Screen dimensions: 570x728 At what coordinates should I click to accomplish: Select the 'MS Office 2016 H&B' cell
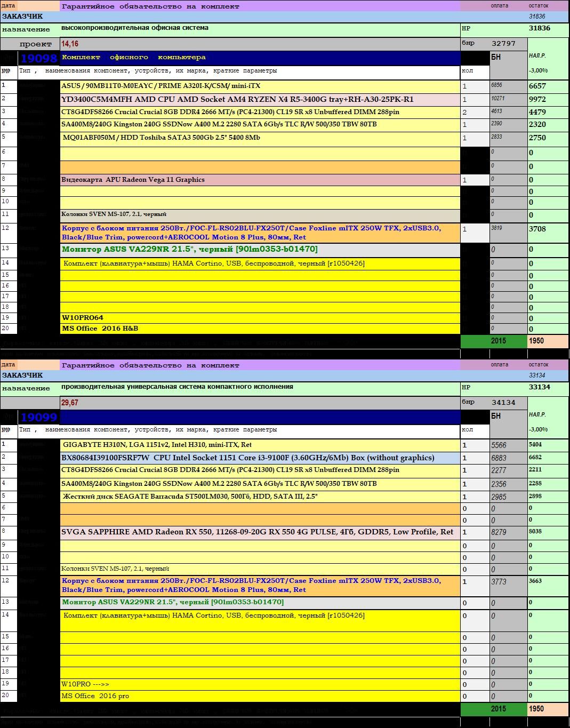[260, 329]
